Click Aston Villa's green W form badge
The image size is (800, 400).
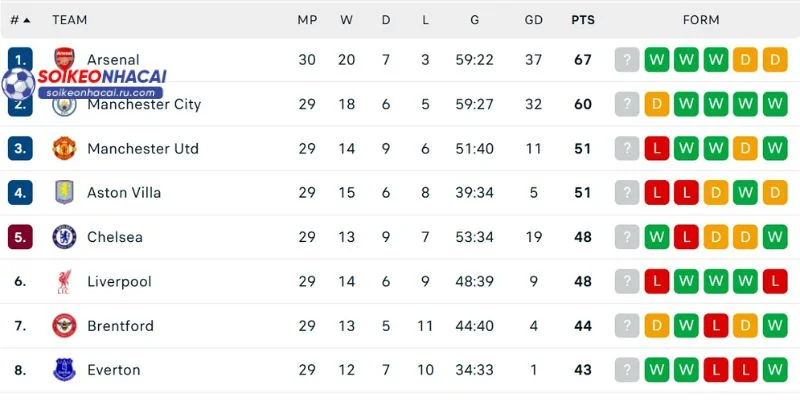click(x=745, y=193)
